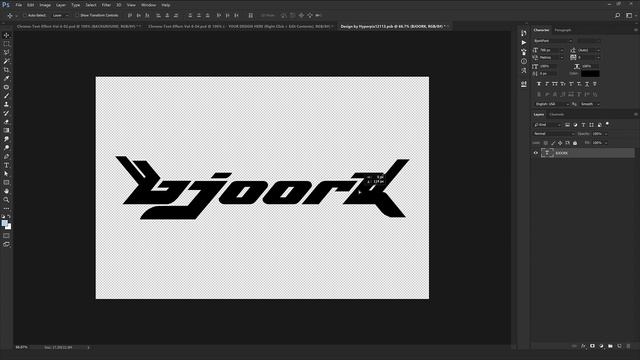Open the Filter menu
Image resolution: width=640 pixels, height=360 pixels.
(106, 5)
